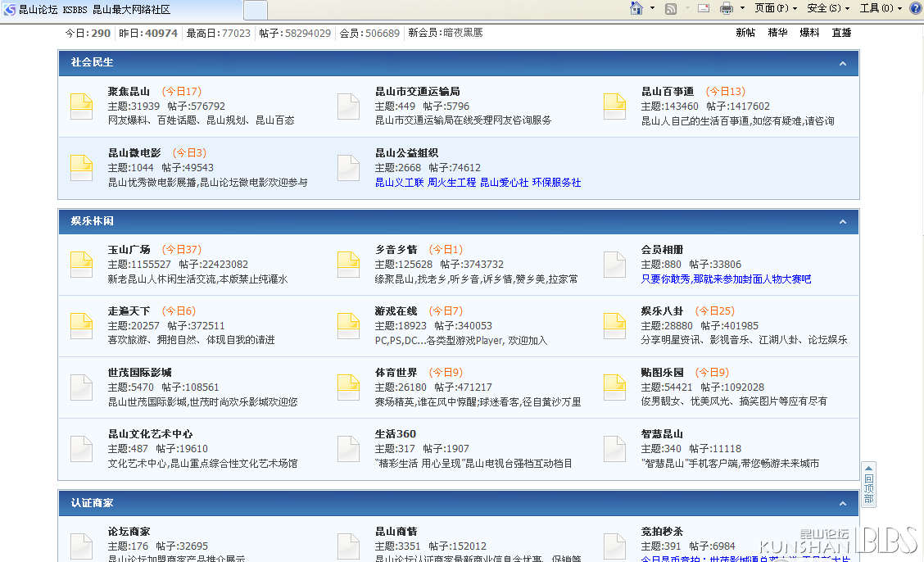
Task: Open the 直播 link
Action: tap(841, 33)
